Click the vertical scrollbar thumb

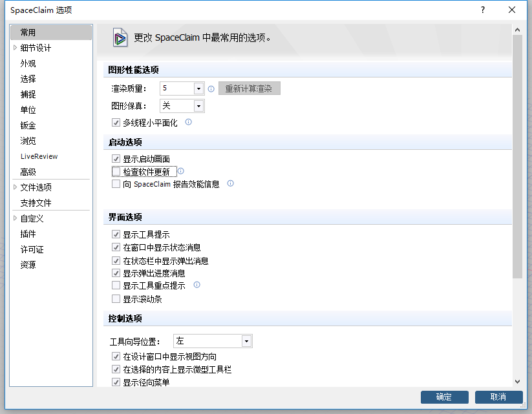point(517,156)
